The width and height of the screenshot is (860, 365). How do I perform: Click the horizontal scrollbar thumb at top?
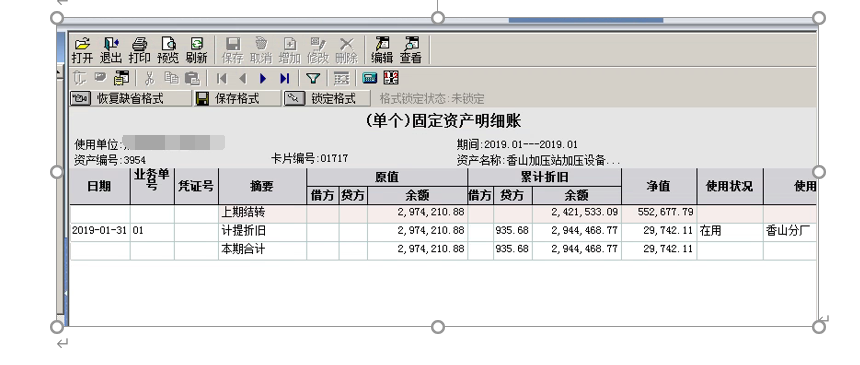(x=586, y=20)
